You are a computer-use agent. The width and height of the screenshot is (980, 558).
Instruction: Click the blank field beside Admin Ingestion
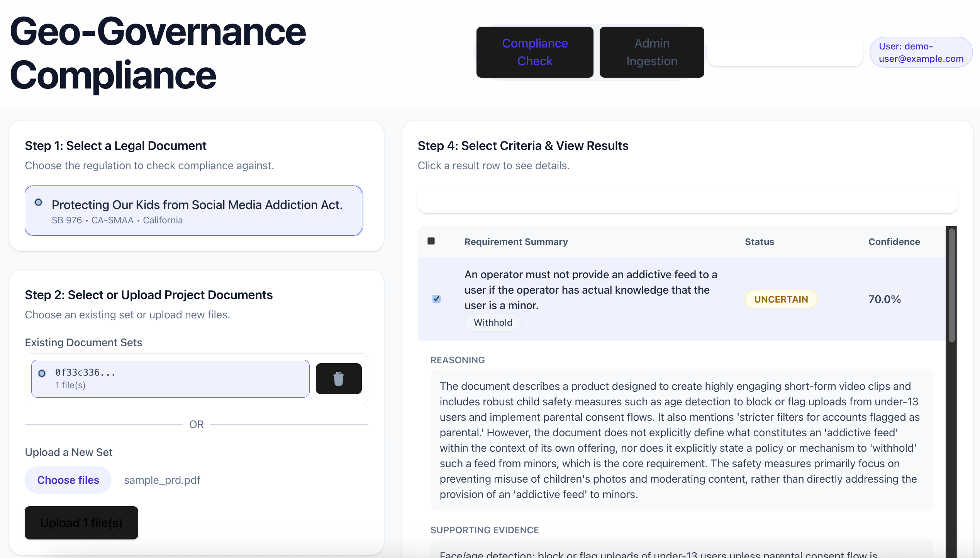point(785,52)
